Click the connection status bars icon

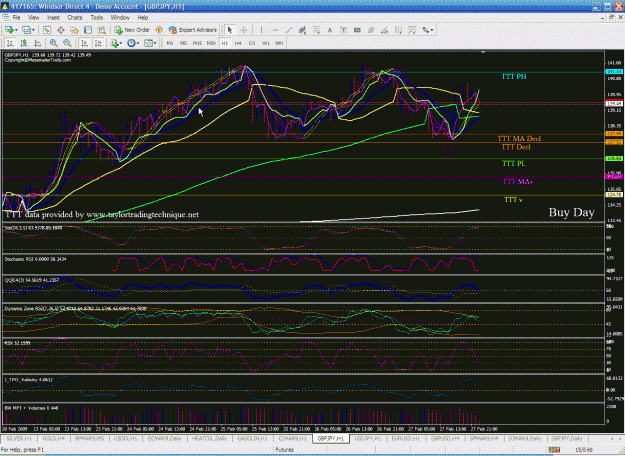tap(554, 450)
